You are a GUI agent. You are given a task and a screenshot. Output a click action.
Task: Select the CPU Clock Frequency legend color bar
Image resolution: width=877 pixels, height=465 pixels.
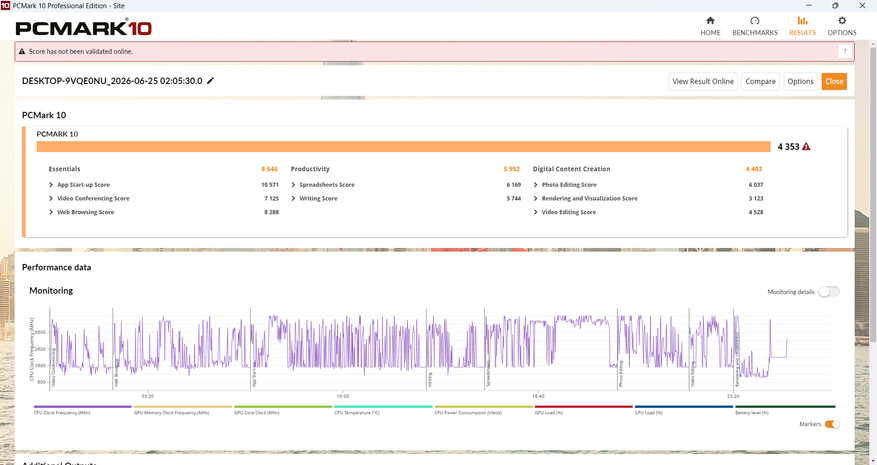pyautogui.click(x=82, y=407)
